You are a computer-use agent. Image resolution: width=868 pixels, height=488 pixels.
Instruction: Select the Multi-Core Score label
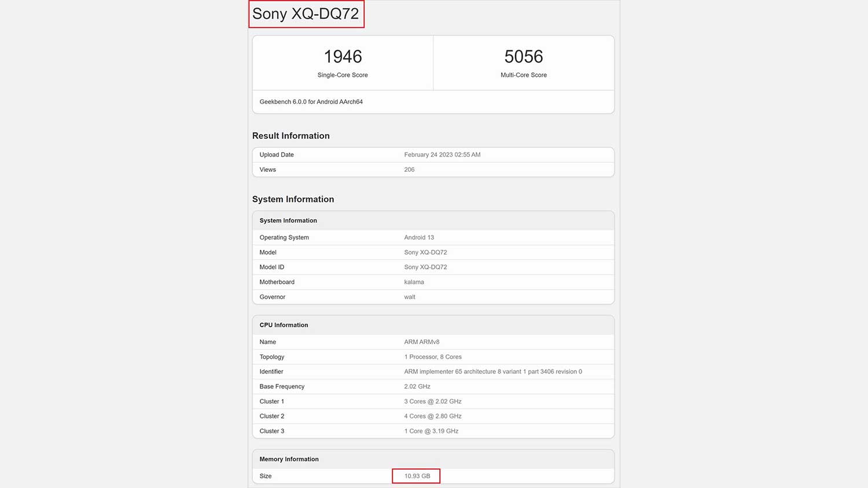point(523,75)
